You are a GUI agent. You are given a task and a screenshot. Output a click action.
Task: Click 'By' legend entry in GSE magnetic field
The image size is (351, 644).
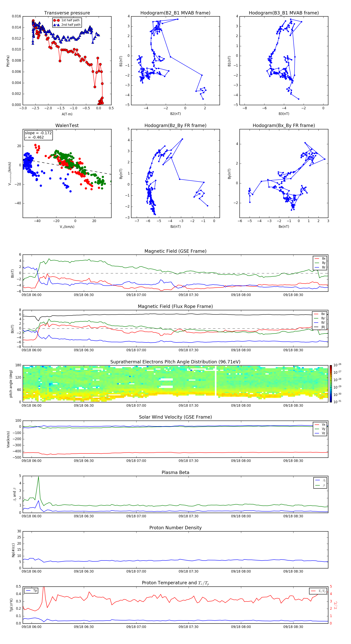320,263
